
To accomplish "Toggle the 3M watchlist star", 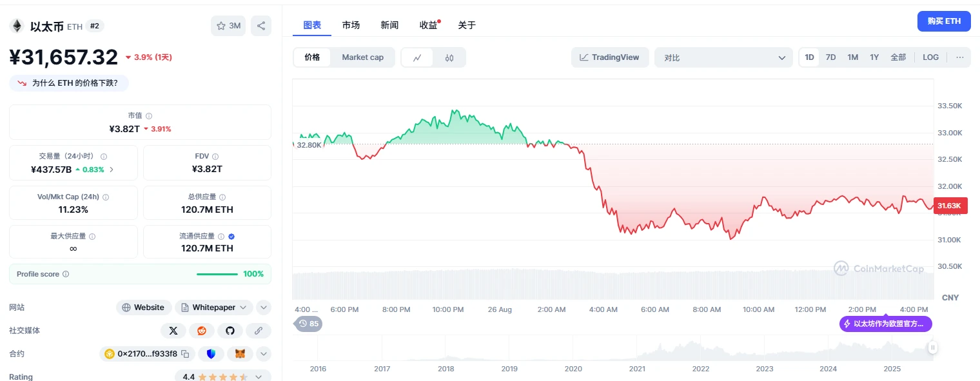I will [x=228, y=25].
